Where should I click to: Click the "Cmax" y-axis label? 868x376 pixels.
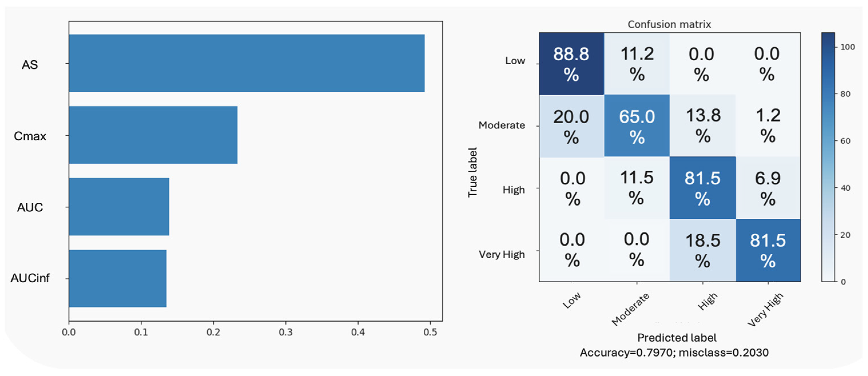coord(30,136)
